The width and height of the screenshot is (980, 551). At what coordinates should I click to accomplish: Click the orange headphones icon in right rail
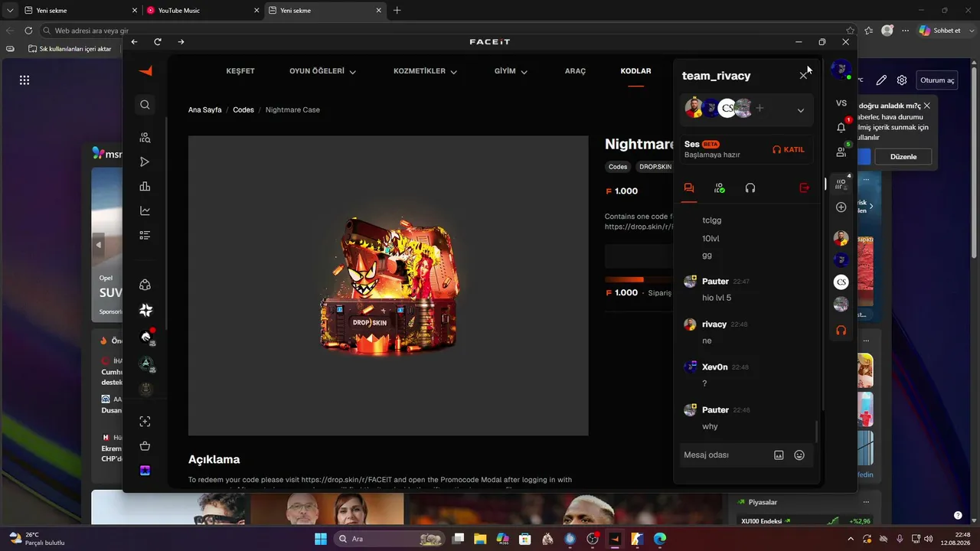pyautogui.click(x=841, y=331)
